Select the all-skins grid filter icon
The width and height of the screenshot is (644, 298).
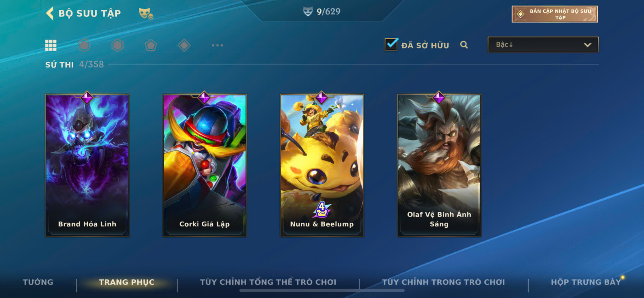51,45
